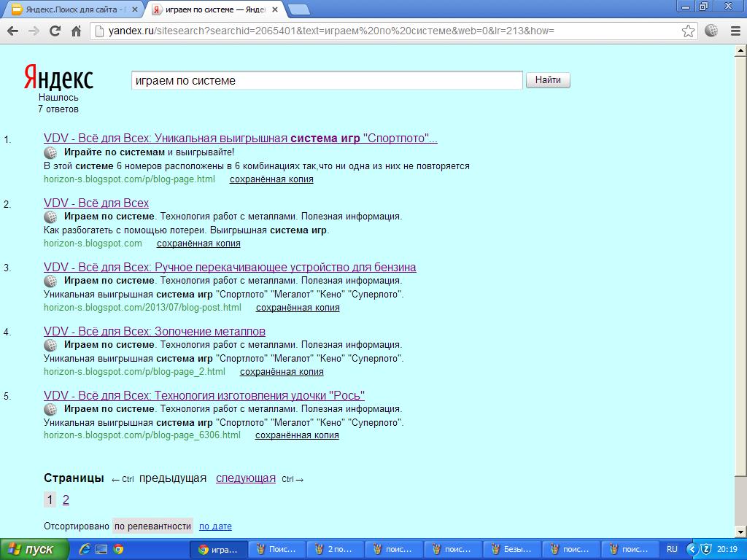The image size is (747, 560).
Task: Click URL text 'horizon-s.blogspot.com/p/blog-page.html'
Action: coord(130,179)
